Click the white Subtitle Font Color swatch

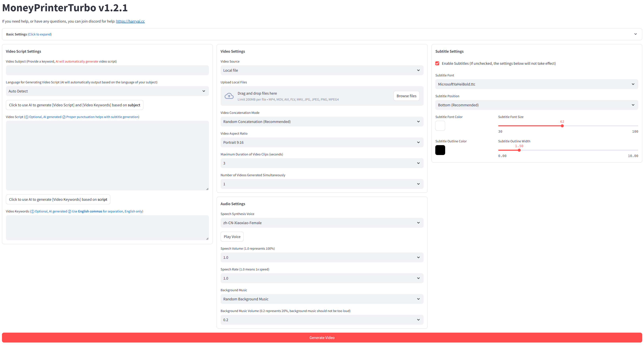[x=440, y=126]
